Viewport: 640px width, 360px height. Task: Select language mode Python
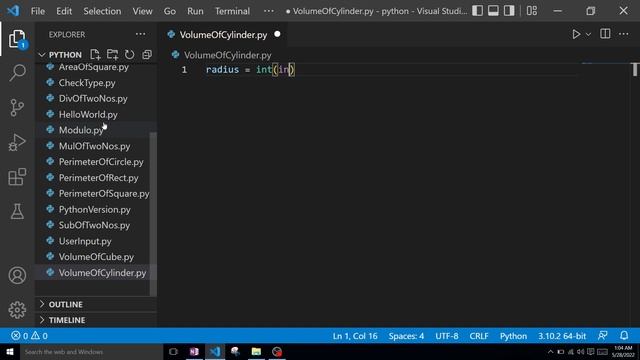point(513,336)
